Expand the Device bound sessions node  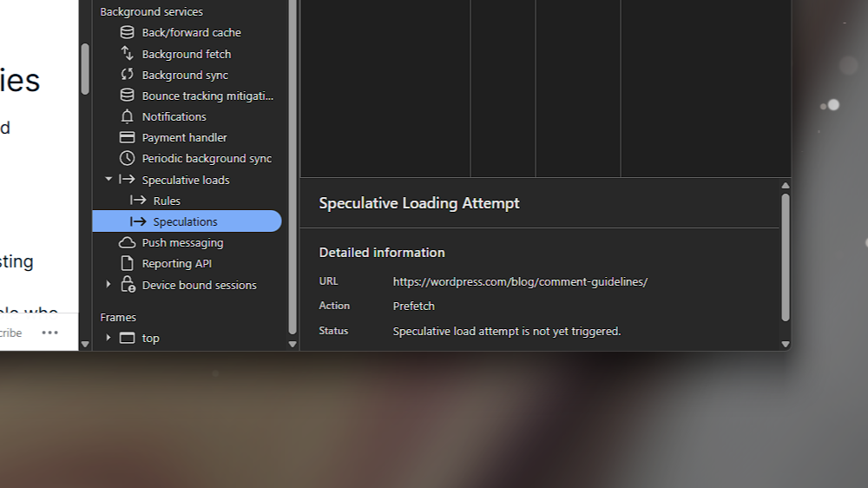(108, 284)
